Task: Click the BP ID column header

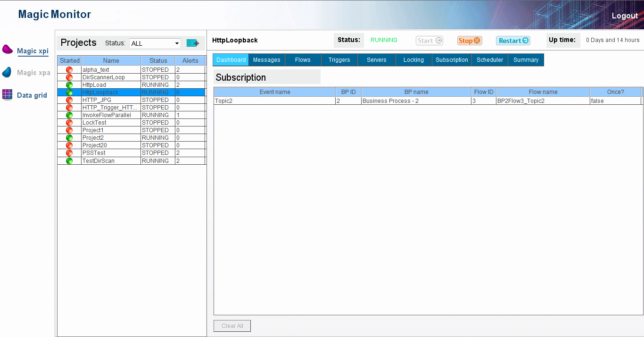Action: pos(348,92)
